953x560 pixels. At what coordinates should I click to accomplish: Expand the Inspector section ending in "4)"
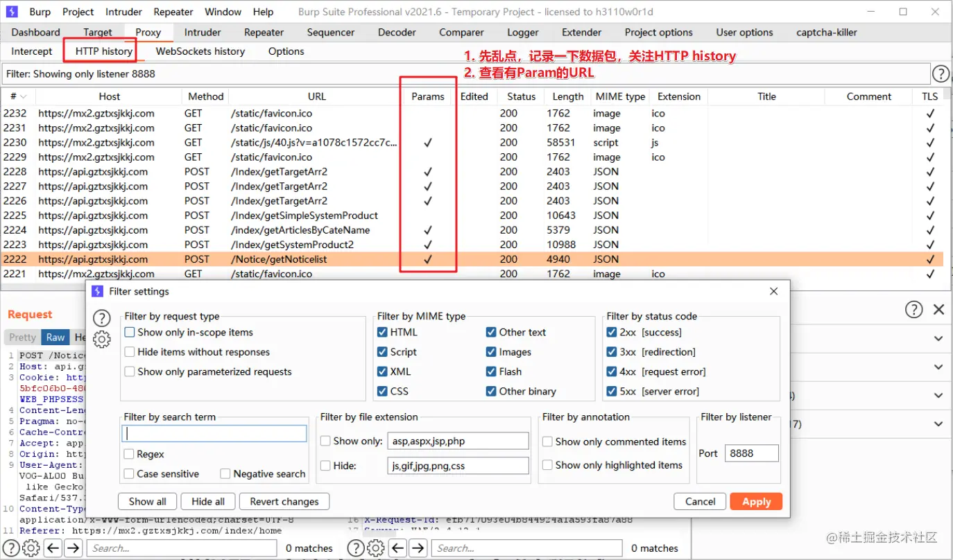[x=938, y=396]
